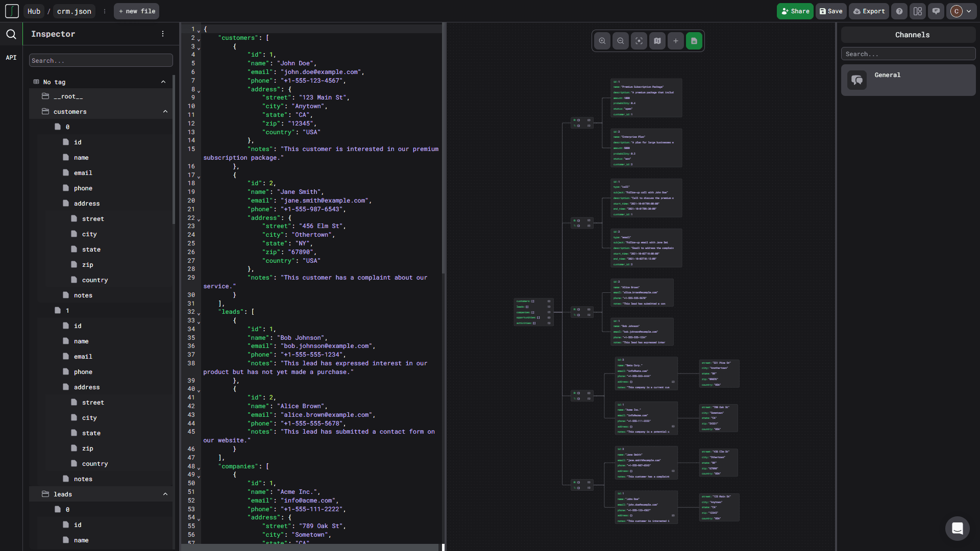Open the Inspector three-dot menu
The height and width of the screenshot is (551, 980).
pyautogui.click(x=163, y=34)
